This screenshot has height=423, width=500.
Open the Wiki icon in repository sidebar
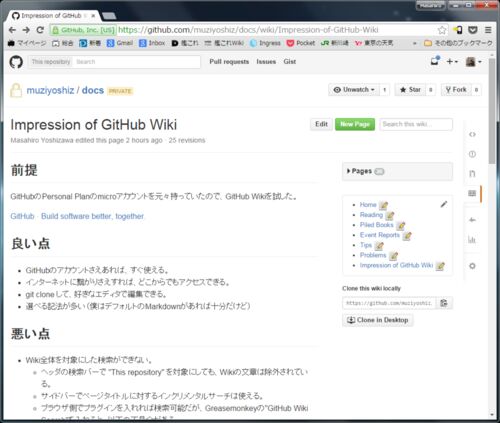tap(472, 193)
